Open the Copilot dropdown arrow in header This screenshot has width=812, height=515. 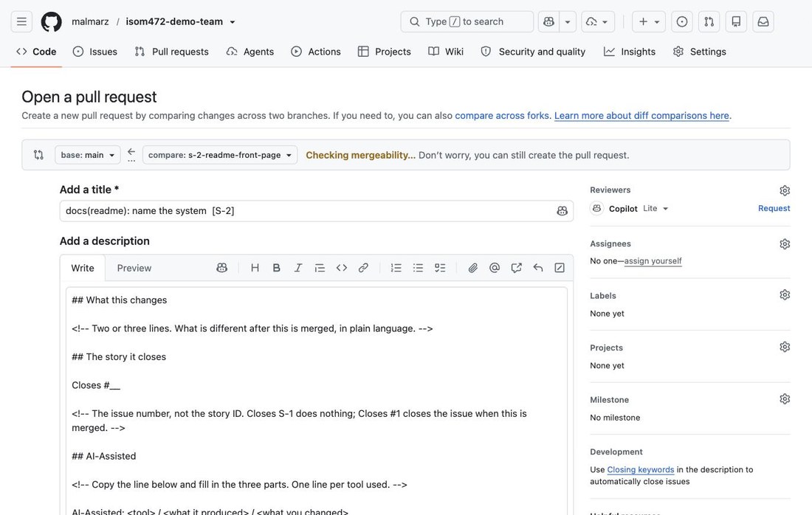[568, 21]
